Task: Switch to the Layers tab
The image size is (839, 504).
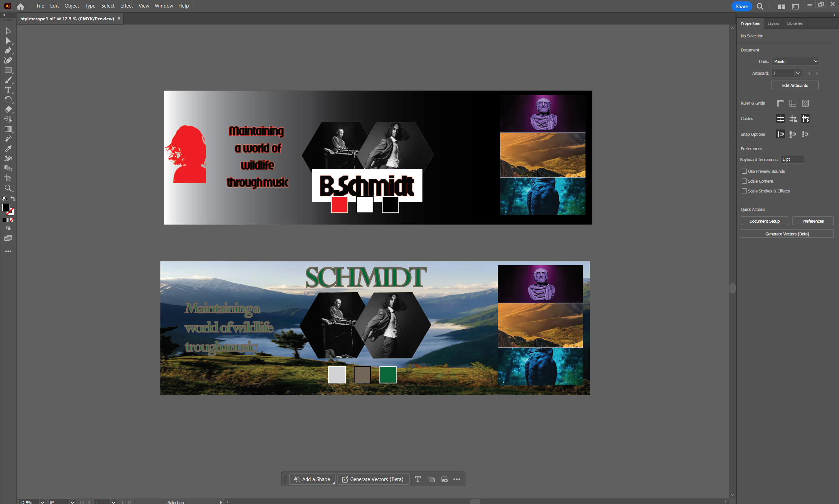Action: tap(773, 23)
